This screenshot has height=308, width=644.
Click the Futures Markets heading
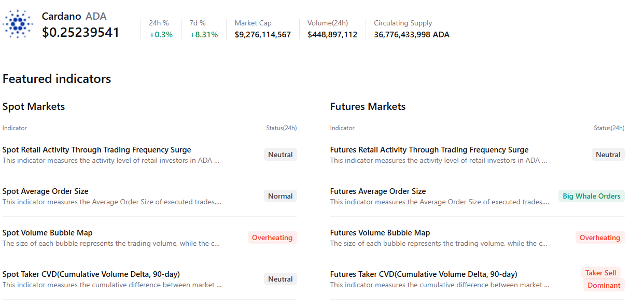pyautogui.click(x=368, y=106)
